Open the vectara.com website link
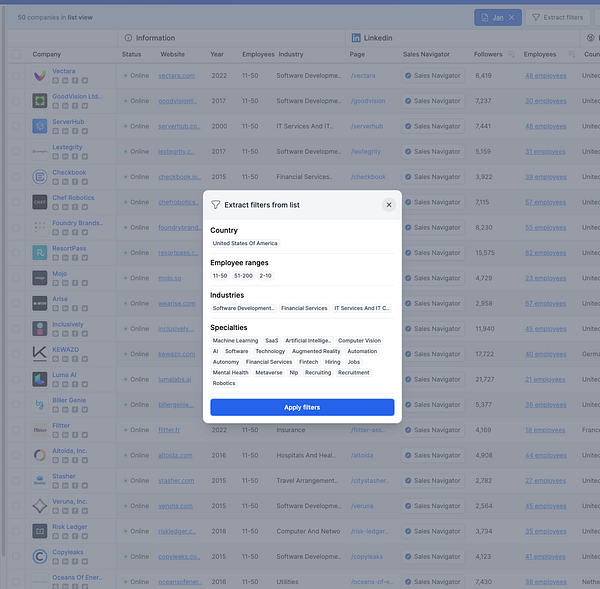 176,75
